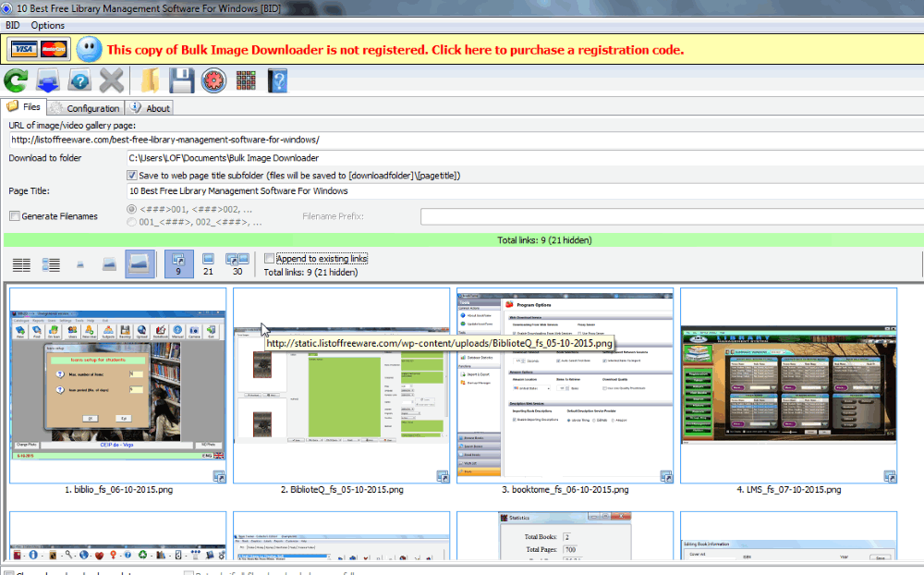Click the '4. LMS_fs_07-10-2015.png' file name
924x575 pixels.
pos(788,489)
